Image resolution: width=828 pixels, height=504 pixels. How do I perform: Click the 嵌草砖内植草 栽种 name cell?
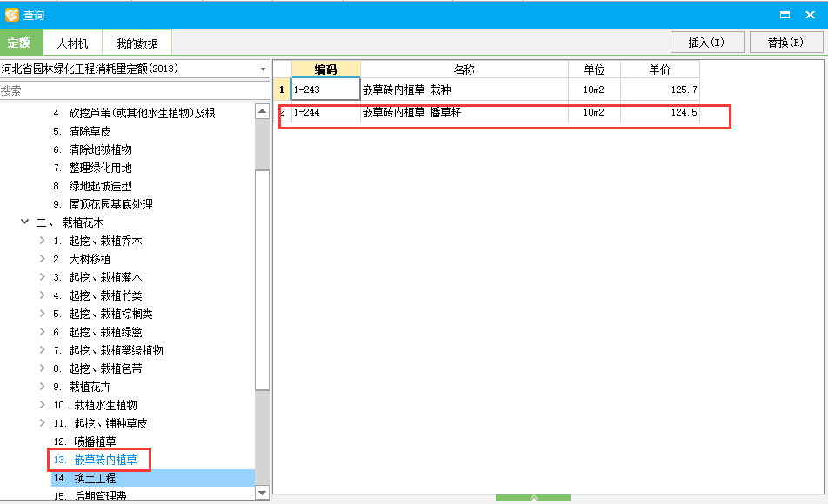(464, 90)
